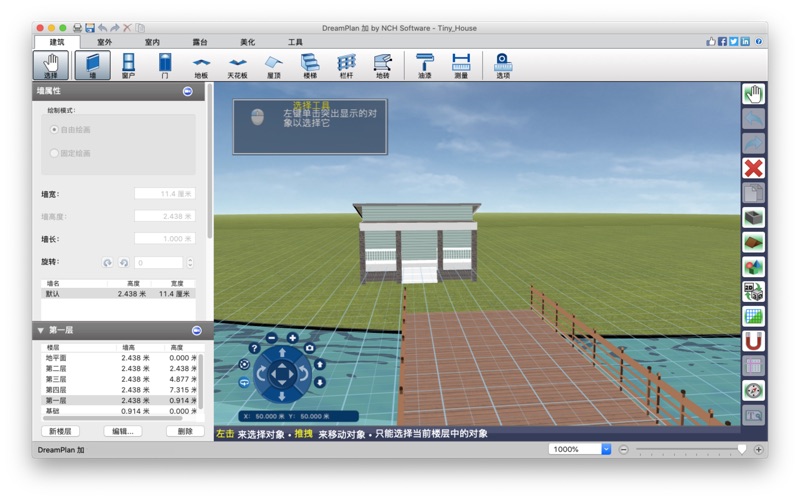Collapse the 第一层 panel triangle
The image size is (800, 500).
tap(41, 330)
